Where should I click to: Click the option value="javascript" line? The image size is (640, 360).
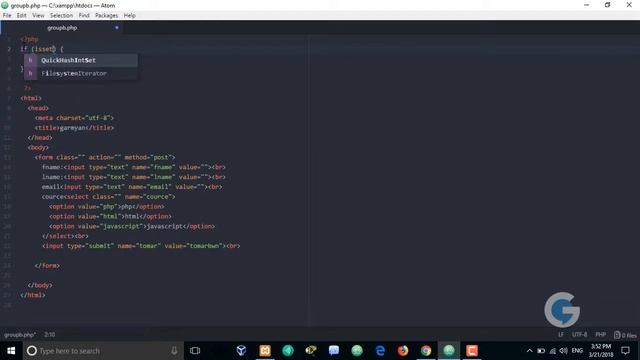(132, 226)
